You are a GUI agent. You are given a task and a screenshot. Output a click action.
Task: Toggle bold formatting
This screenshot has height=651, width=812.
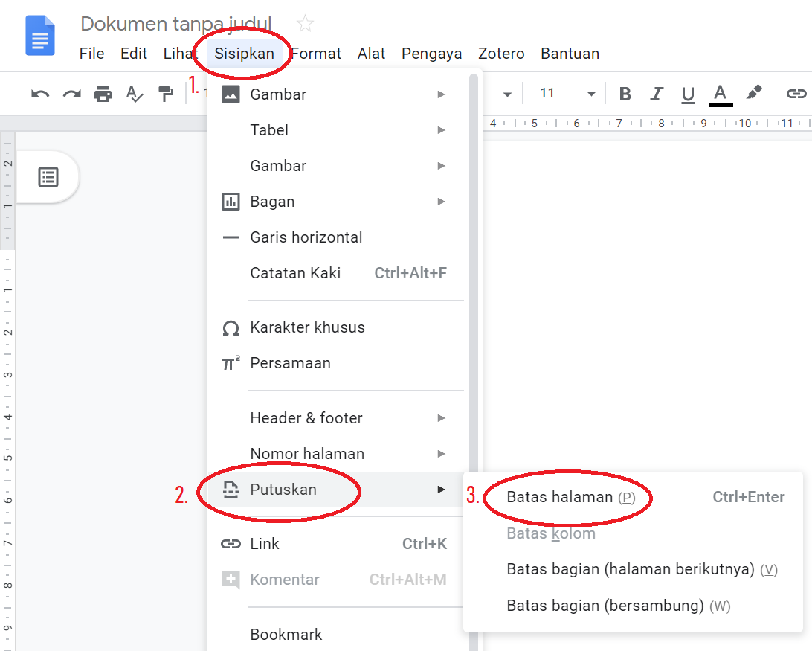625,94
